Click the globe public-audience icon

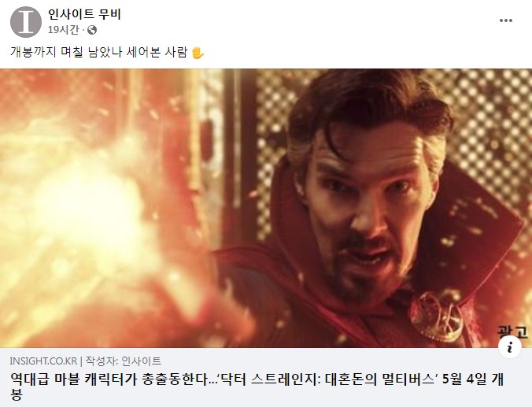[92, 30]
